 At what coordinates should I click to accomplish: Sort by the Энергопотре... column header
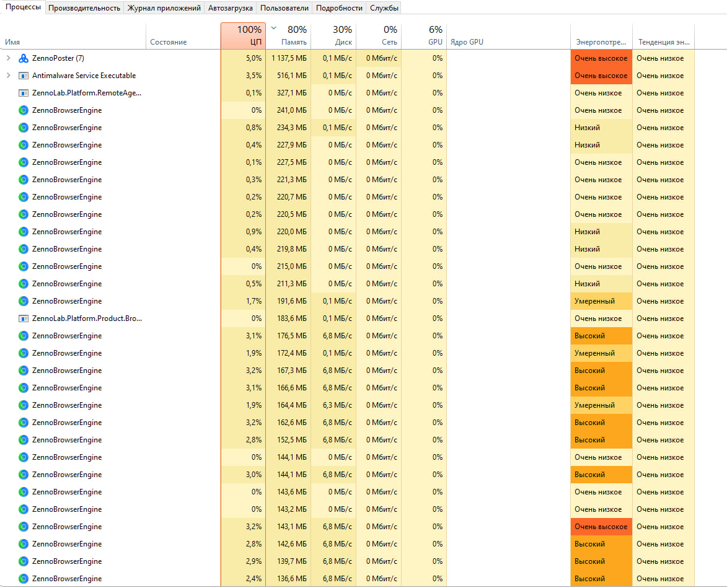click(601, 36)
